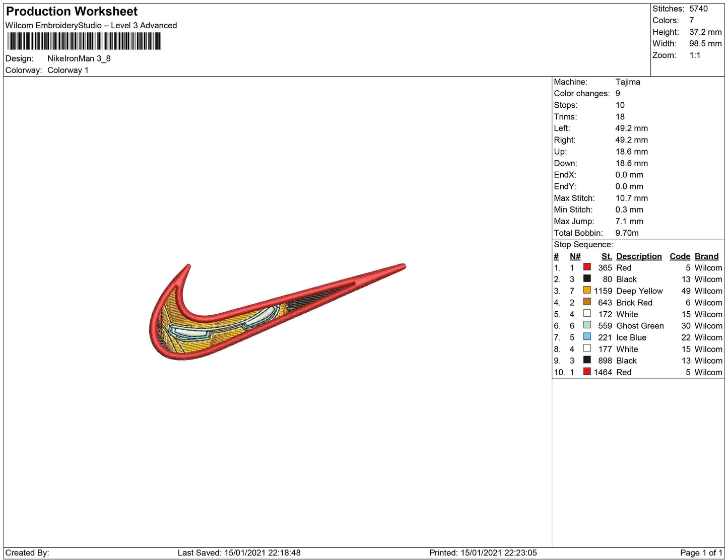
Task: Click the "Printed: 15/01/2021 22:23:05" footer text
Action: click(483, 553)
